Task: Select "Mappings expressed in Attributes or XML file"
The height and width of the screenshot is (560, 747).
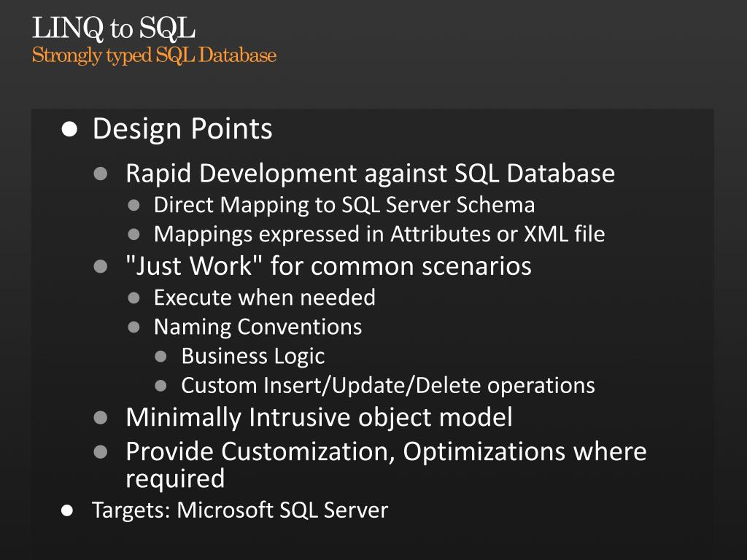Action: coord(379,234)
